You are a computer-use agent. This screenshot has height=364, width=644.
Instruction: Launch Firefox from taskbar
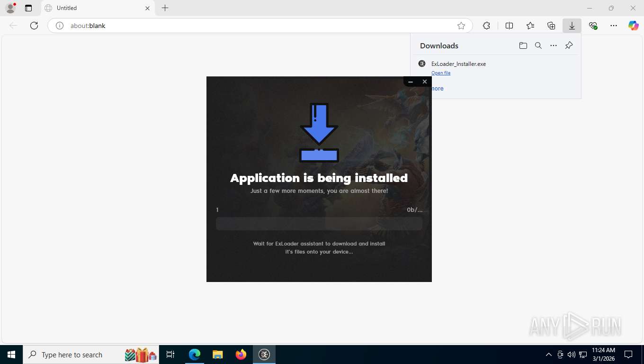point(241,355)
